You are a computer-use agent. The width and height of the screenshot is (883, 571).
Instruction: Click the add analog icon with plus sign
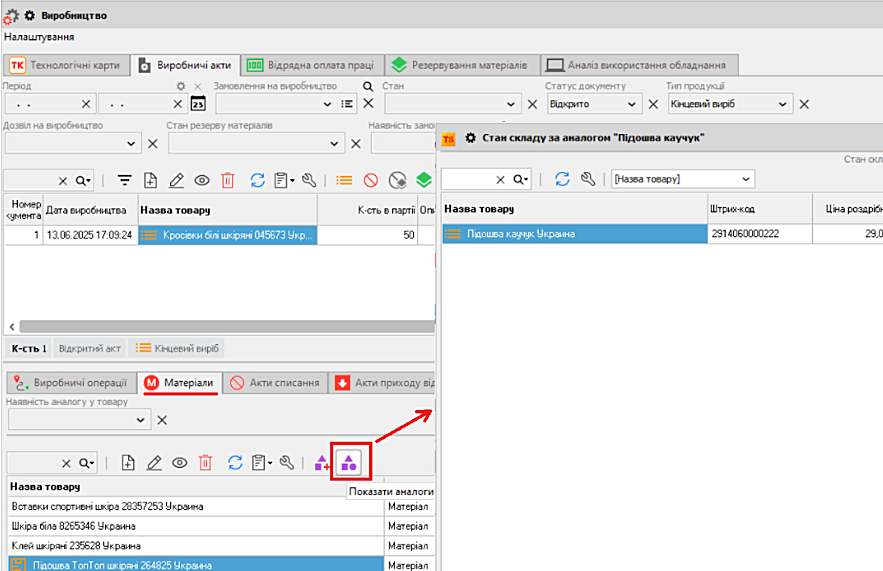point(321,462)
